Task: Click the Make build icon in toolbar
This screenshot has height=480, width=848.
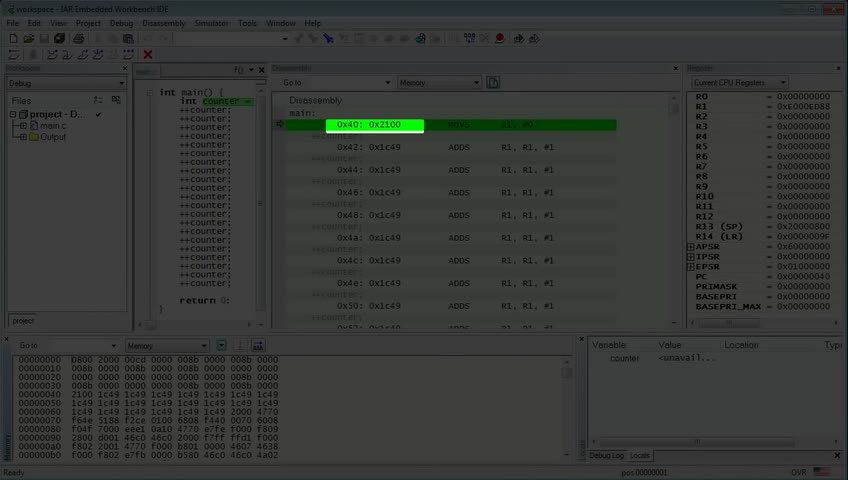Action: 420,38
